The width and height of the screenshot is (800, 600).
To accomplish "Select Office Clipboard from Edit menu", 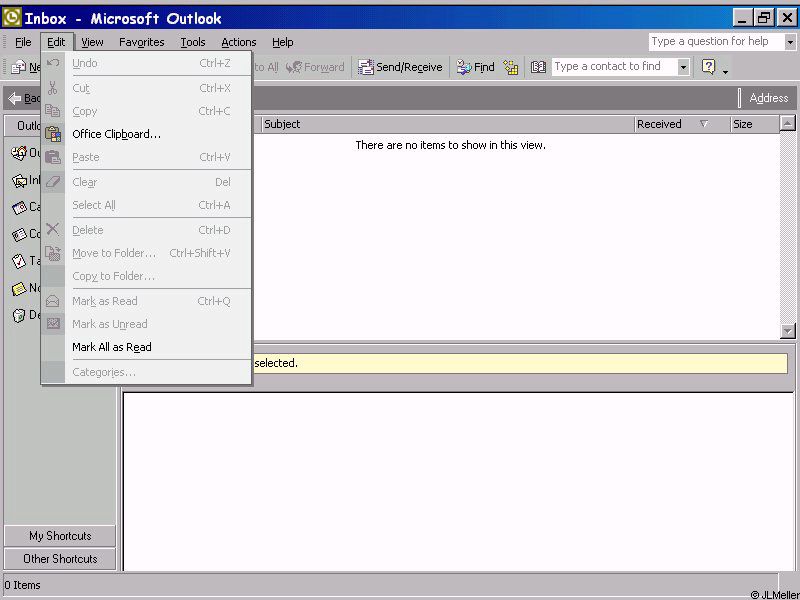I will (116, 134).
